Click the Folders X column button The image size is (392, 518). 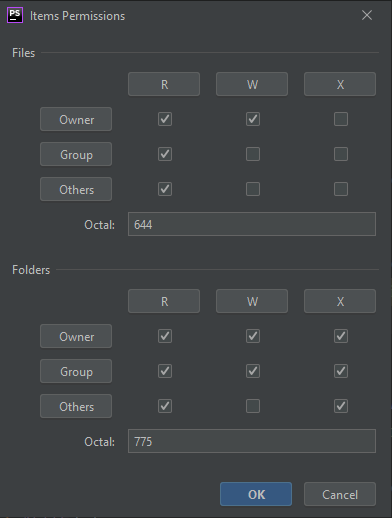point(340,301)
